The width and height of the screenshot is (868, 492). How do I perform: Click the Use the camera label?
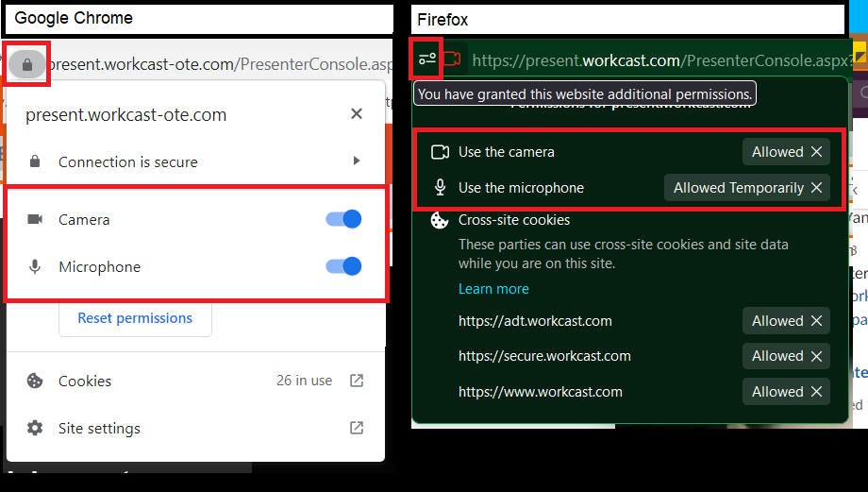[x=506, y=152]
